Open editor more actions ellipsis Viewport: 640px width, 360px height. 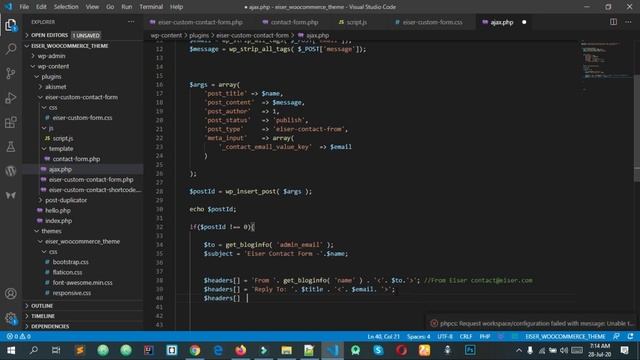click(x=628, y=22)
